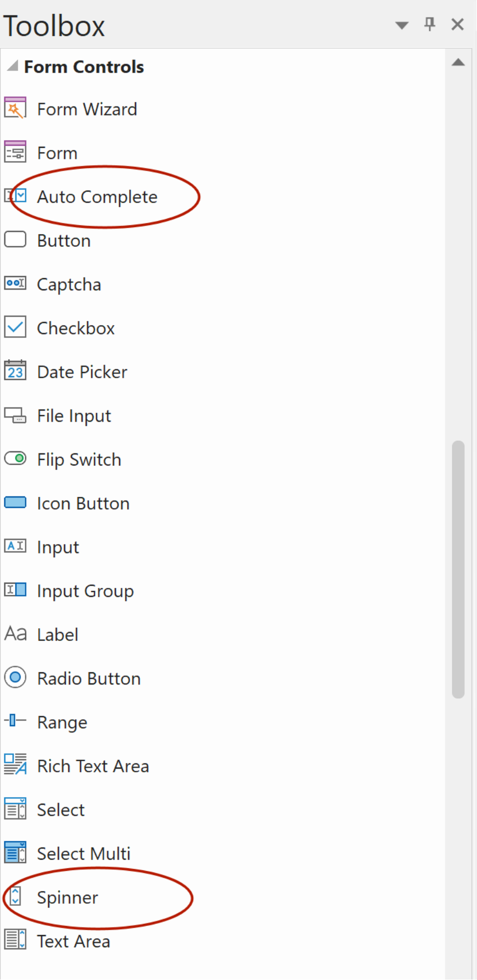Open the Toolbox window options dropdown
This screenshot has width=477, height=980.
click(x=402, y=25)
